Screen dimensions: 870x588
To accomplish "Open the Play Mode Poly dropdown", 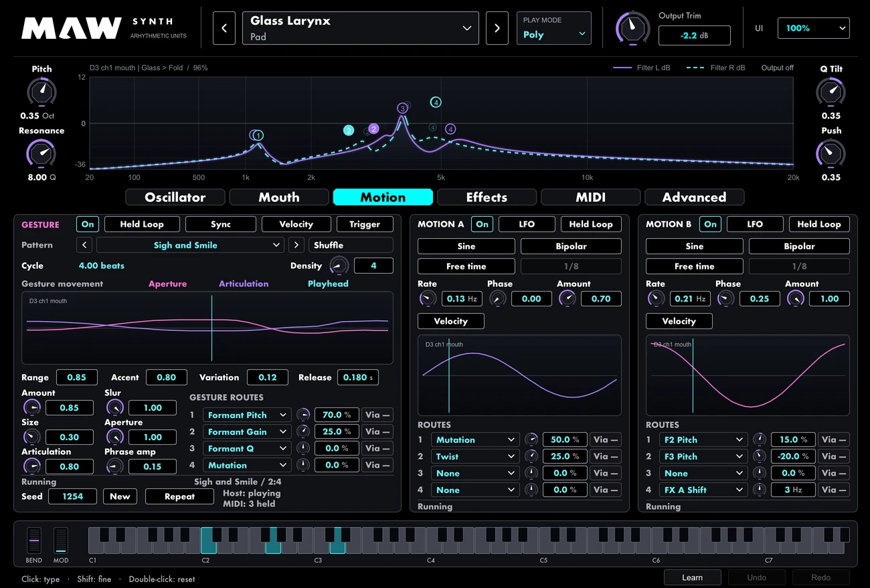I will (x=554, y=28).
